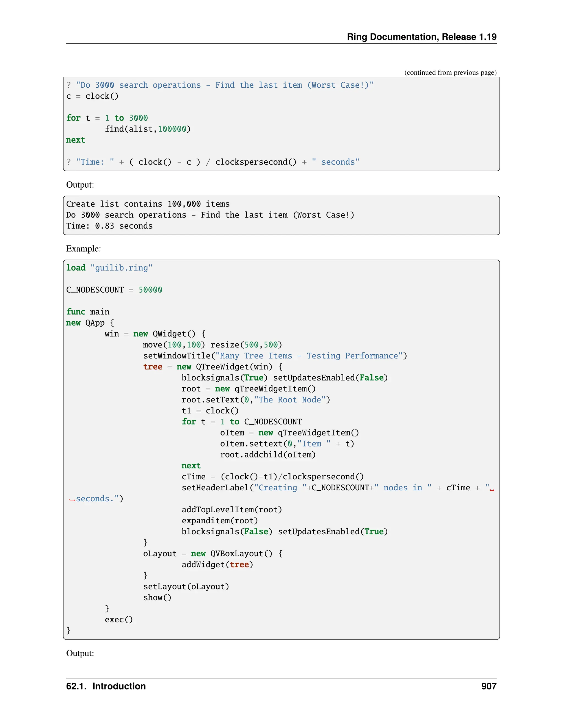Click the footer section '62.1. Introduction'
This screenshot has height=728, width=563.
(x=106, y=686)
